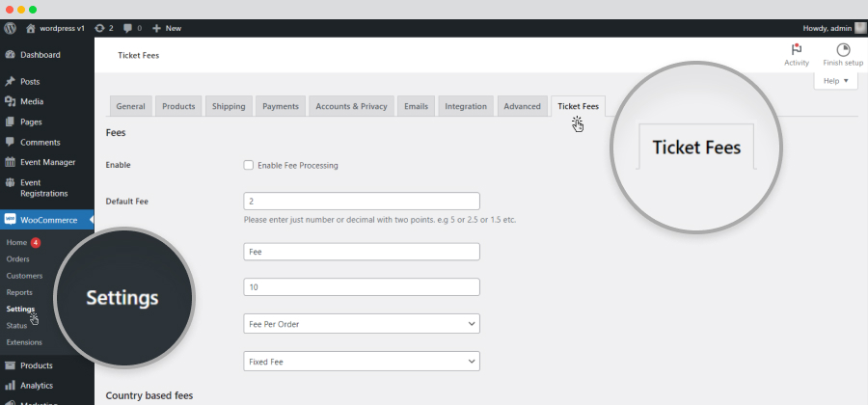Go to Dashboard in sidebar

(x=41, y=55)
